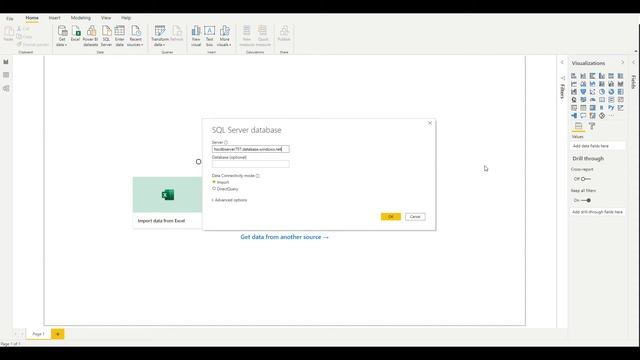Select the DirectQuery connectivity mode
Viewport: 640px width, 360px height.
225,189
